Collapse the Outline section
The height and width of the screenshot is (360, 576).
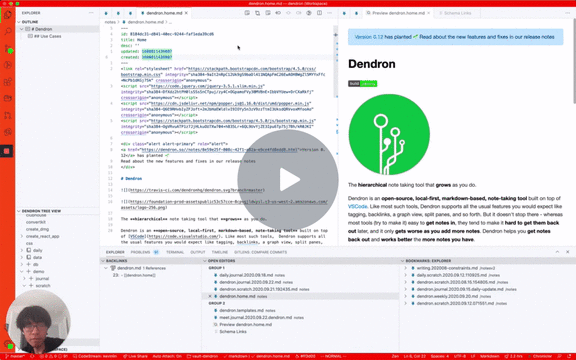click(19, 22)
